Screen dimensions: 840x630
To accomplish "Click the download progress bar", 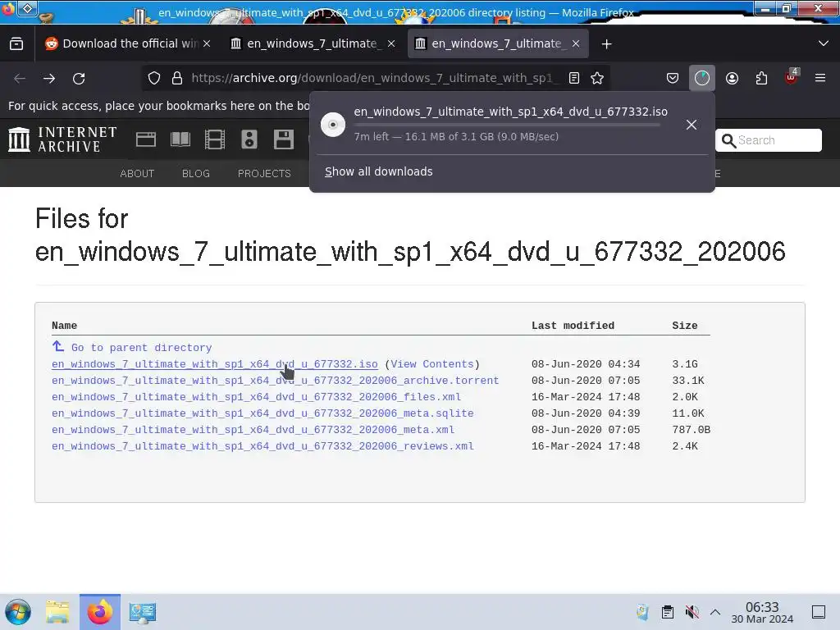I will click(507, 125).
